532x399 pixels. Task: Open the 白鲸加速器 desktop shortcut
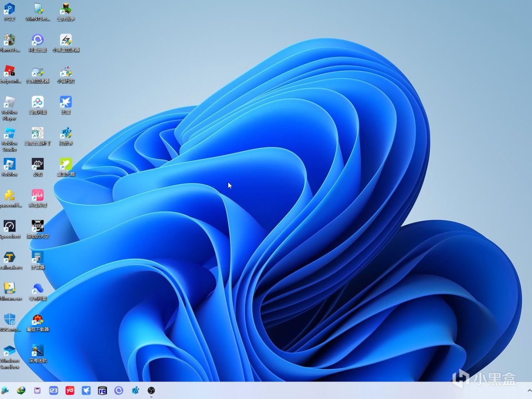[x=37, y=74]
